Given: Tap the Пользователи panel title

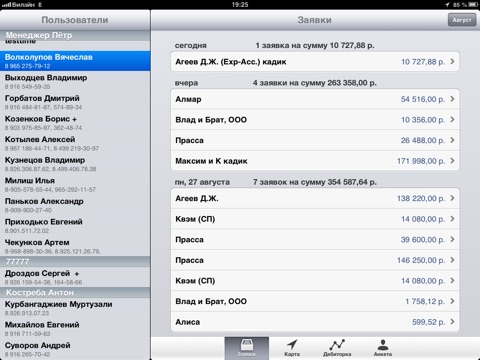Looking at the screenshot, I should point(75,20).
